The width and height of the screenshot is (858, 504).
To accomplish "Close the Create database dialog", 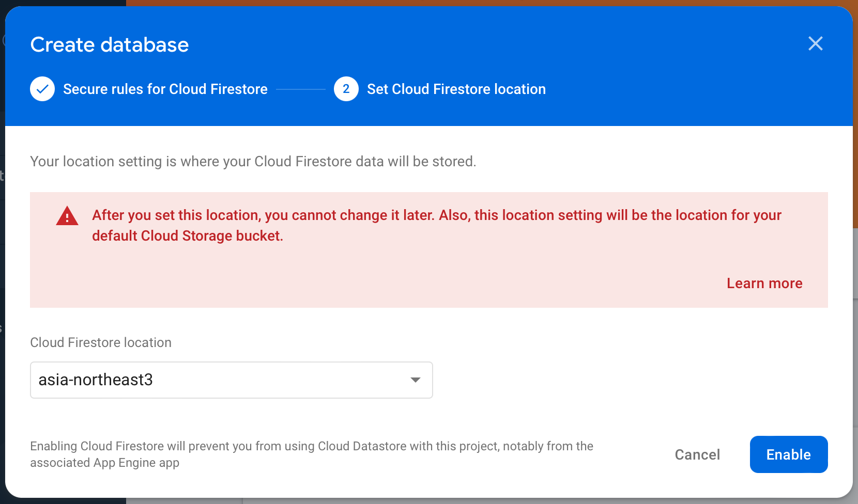I will pos(816,44).
